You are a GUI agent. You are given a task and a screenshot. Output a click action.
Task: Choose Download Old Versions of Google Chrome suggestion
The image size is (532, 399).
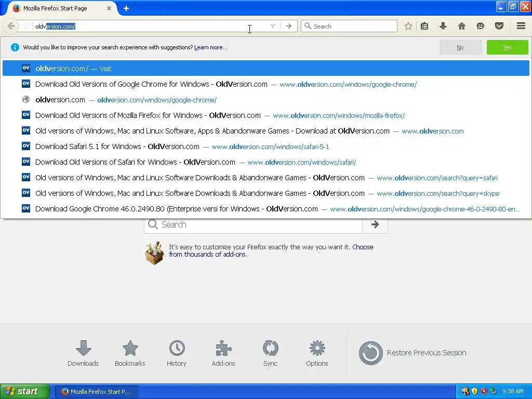coord(265,84)
